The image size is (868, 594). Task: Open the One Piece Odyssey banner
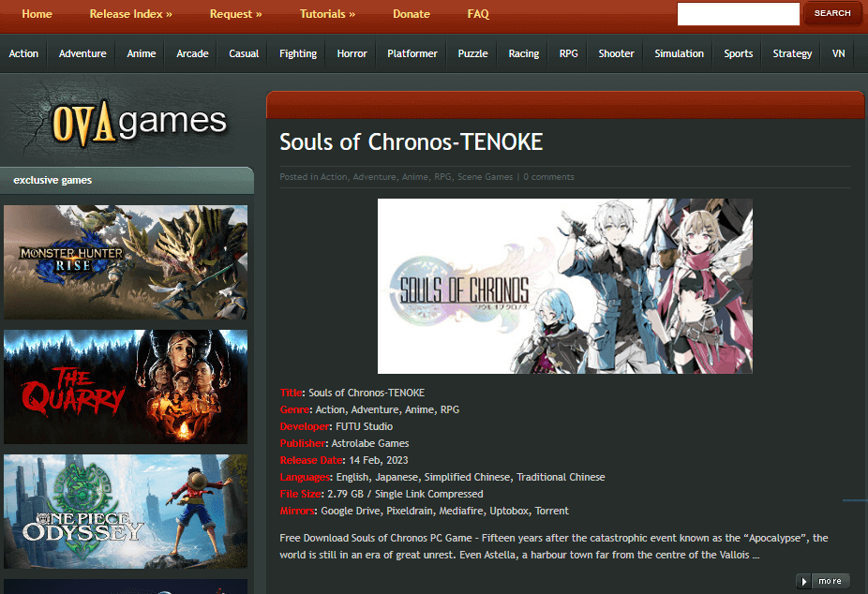(x=126, y=511)
